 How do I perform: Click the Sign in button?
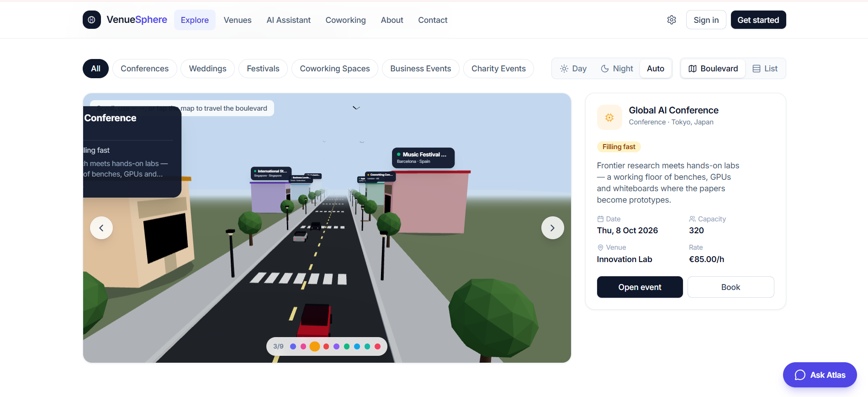pyautogui.click(x=706, y=20)
